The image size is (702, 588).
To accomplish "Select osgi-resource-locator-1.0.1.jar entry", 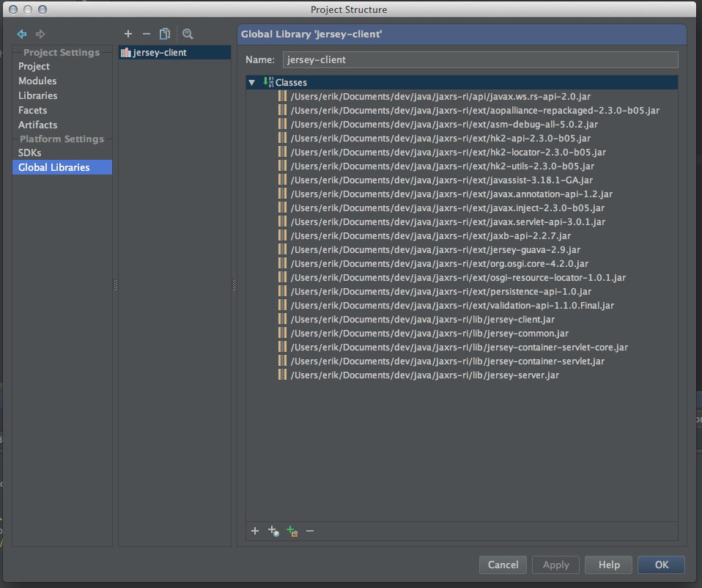I will click(458, 277).
